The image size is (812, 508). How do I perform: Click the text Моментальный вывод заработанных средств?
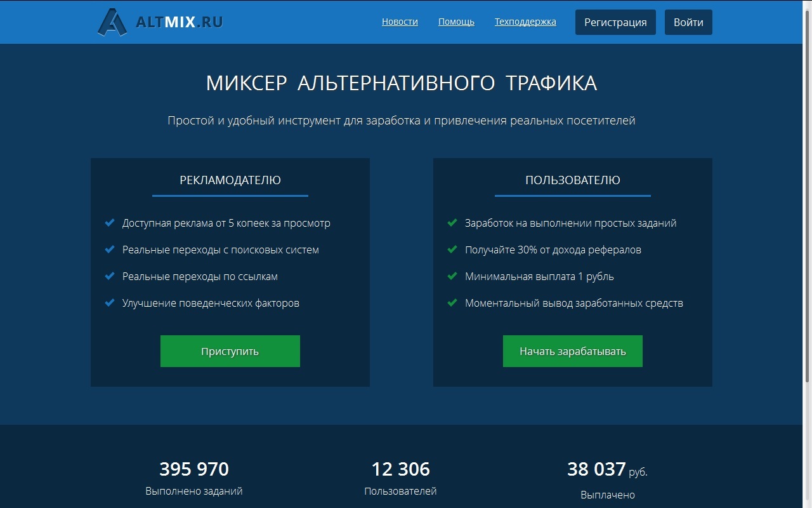(574, 304)
